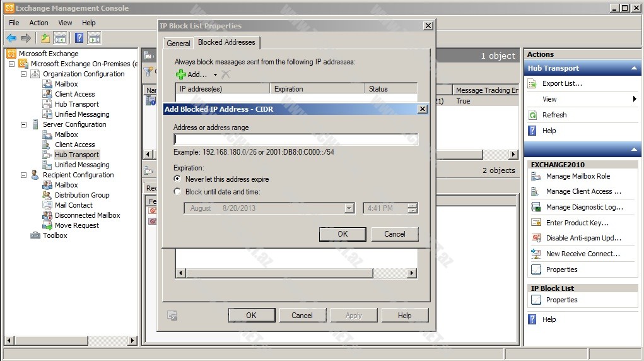Click OK in Add Blocked IP dialog

[342, 234]
